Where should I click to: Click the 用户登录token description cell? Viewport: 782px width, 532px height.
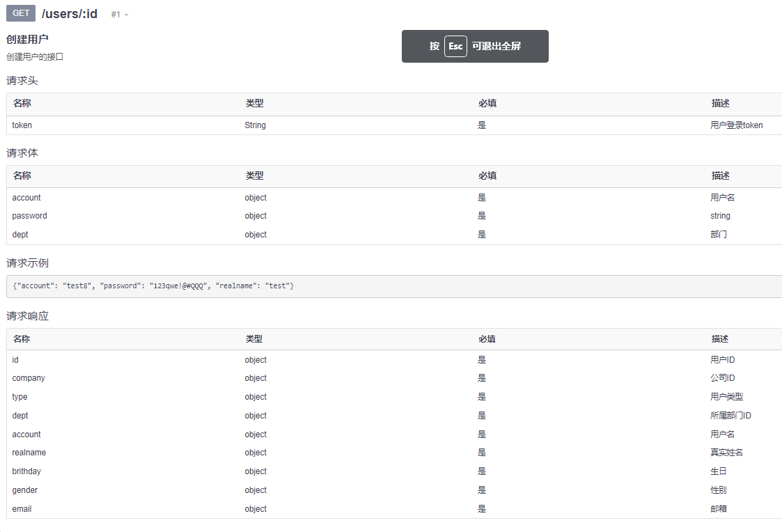point(736,125)
